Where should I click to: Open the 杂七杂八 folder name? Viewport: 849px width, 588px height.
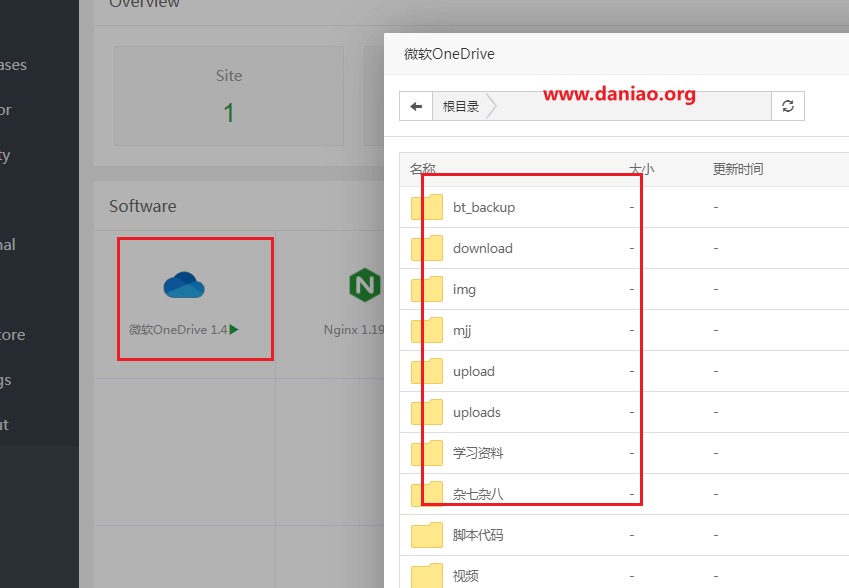tap(478, 494)
